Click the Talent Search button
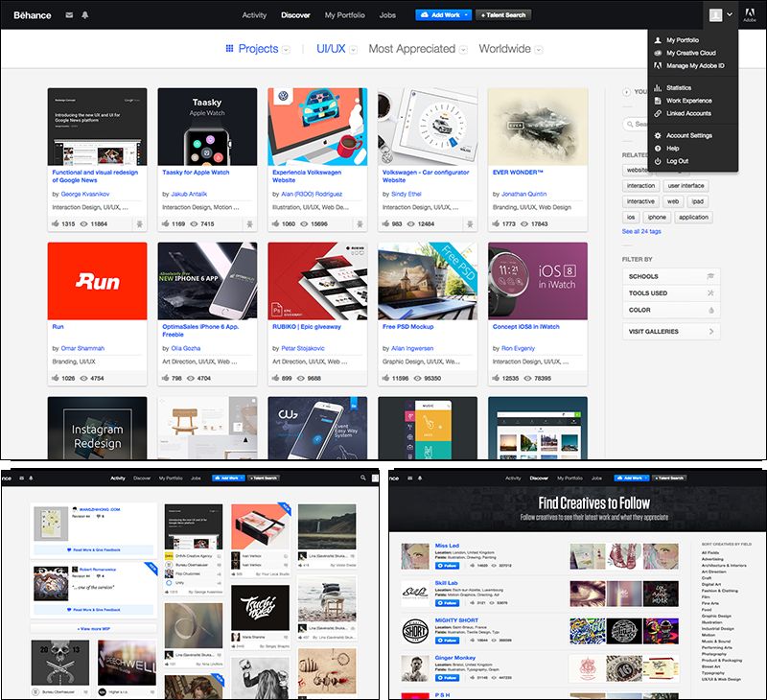 point(501,15)
